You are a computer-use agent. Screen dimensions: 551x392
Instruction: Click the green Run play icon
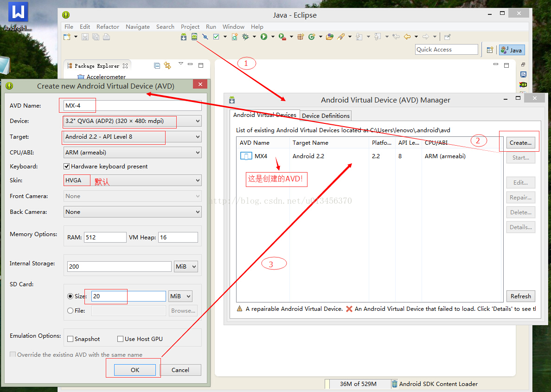pos(263,37)
